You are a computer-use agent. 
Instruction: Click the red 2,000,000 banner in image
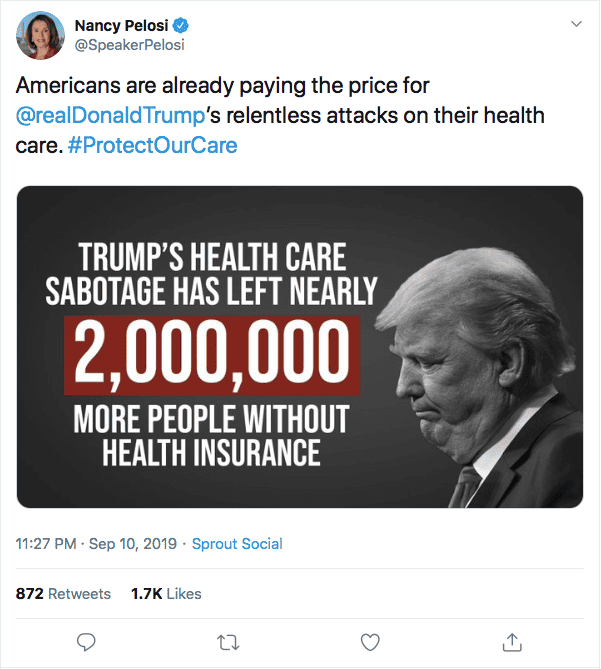click(x=208, y=355)
